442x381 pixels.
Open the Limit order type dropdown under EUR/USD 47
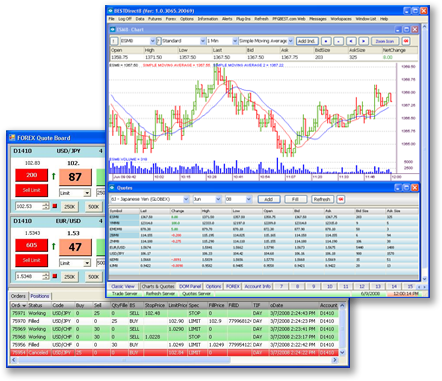[x=87, y=263]
